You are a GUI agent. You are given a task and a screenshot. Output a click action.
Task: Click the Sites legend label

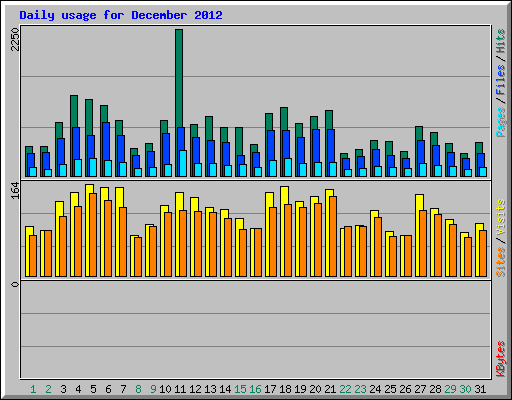point(500,262)
